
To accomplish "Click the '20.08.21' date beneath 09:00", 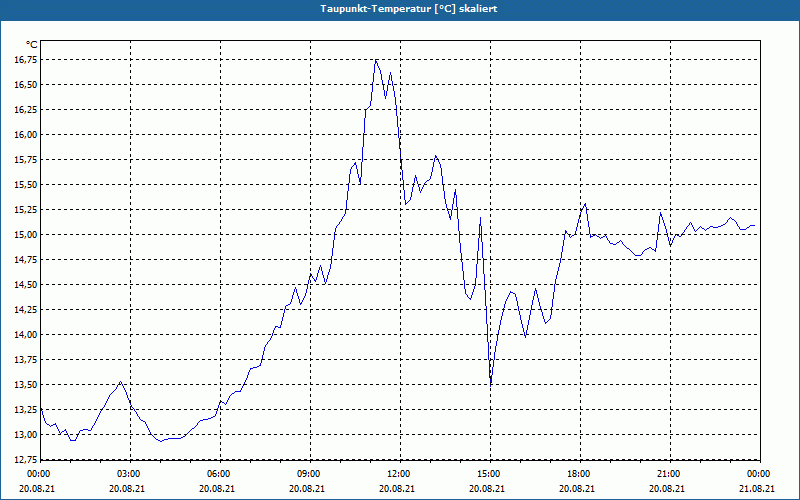I will pyautogui.click(x=307, y=488).
